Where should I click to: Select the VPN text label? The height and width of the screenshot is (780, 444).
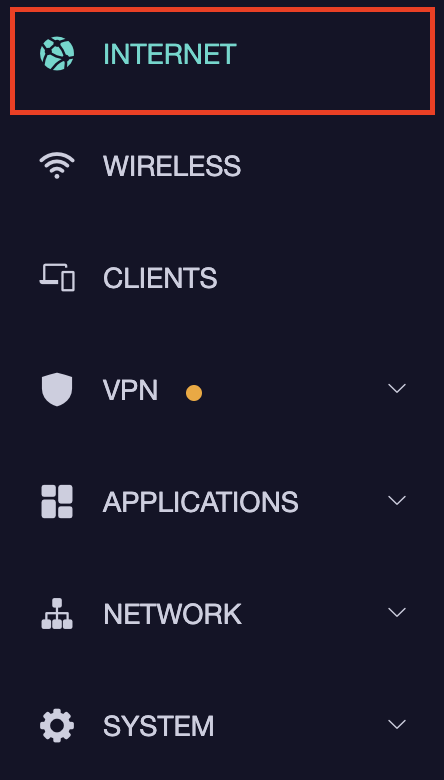click(130, 390)
